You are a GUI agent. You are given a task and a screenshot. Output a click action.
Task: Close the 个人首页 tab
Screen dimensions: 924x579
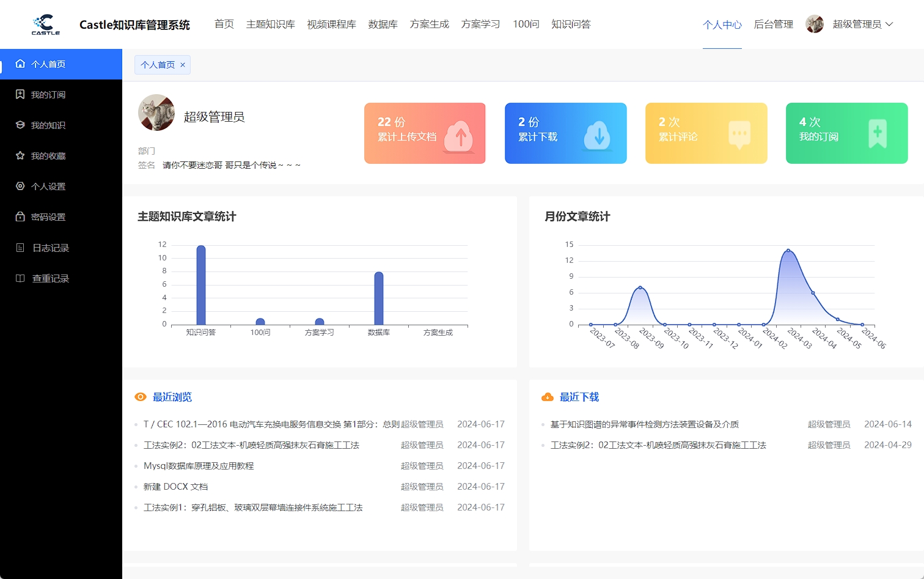(x=182, y=64)
